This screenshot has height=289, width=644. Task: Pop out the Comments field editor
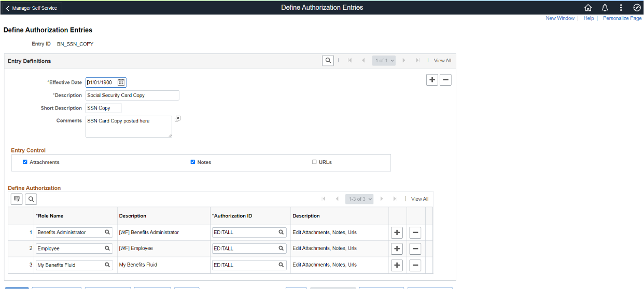tap(177, 119)
